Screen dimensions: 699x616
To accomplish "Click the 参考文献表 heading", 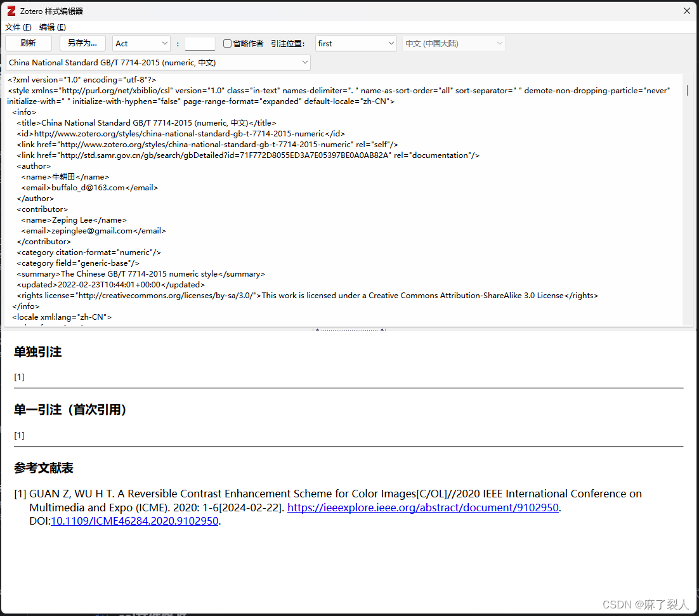I will tap(44, 468).
